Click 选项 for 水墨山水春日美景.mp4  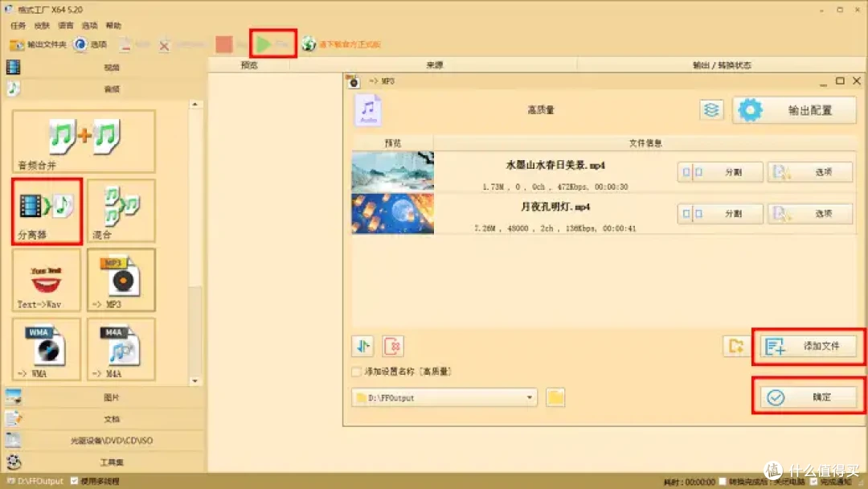pos(810,172)
